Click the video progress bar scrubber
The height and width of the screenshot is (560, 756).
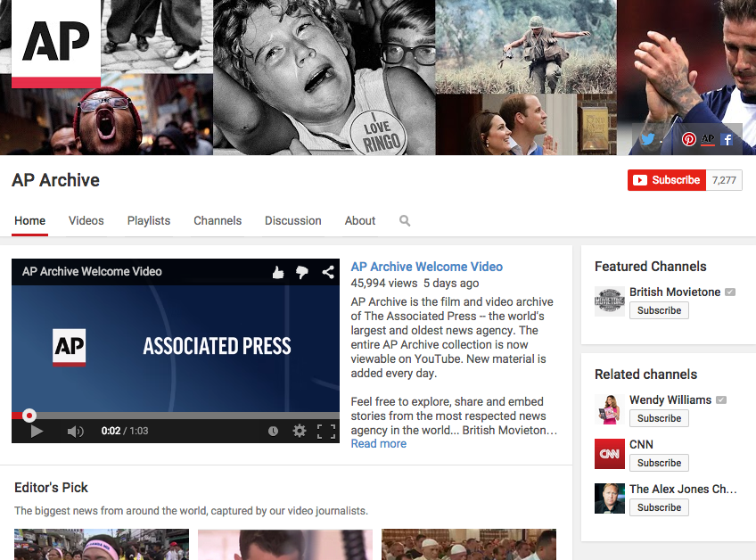29,415
